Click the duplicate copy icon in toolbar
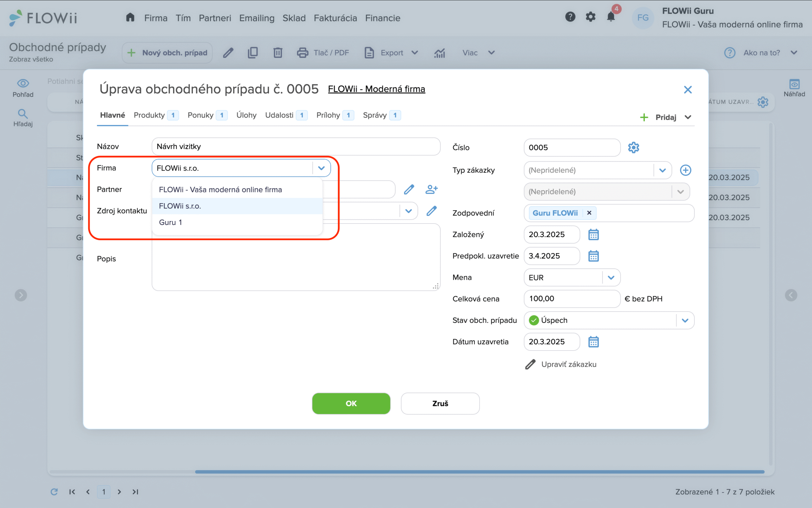 (x=253, y=53)
